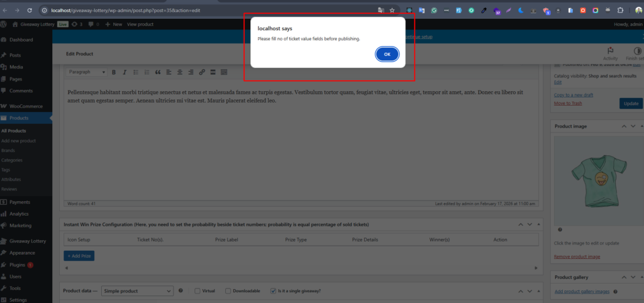Click the Add Prize button
Image resolution: width=644 pixels, height=303 pixels.
pos(79,256)
